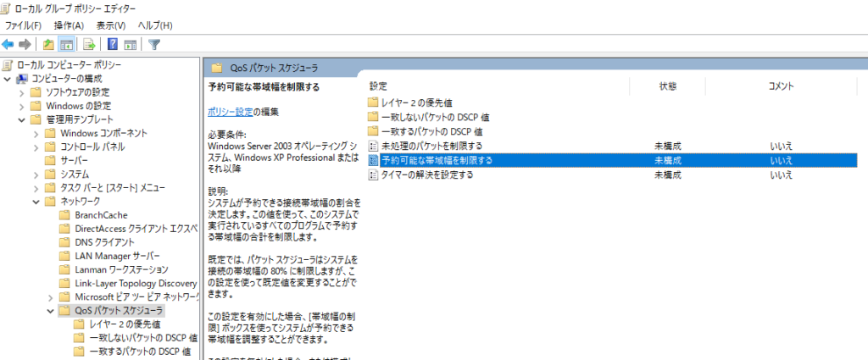Select tree item 一致しないパケットの DSCP 値
Image resolution: width=868 pixels, height=360 pixels.
143,338
